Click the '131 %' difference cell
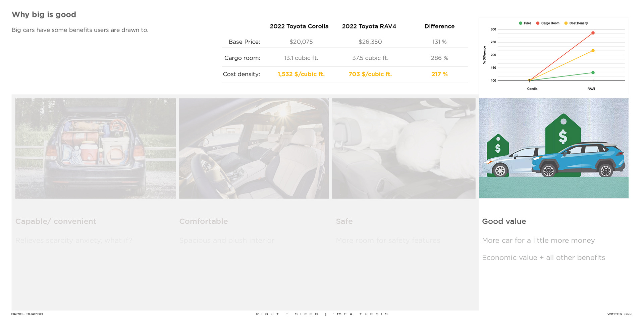The width and height of the screenshot is (644, 322). 439,42
